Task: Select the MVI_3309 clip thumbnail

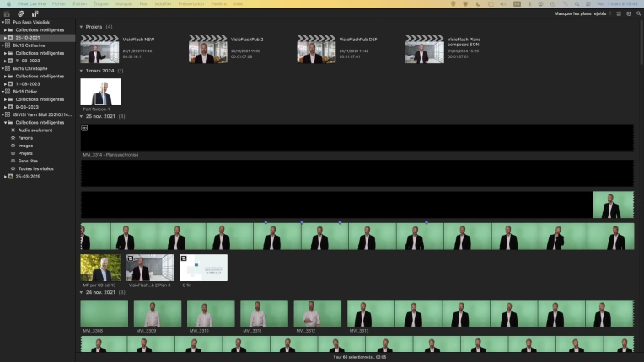Action: [157, 314]
